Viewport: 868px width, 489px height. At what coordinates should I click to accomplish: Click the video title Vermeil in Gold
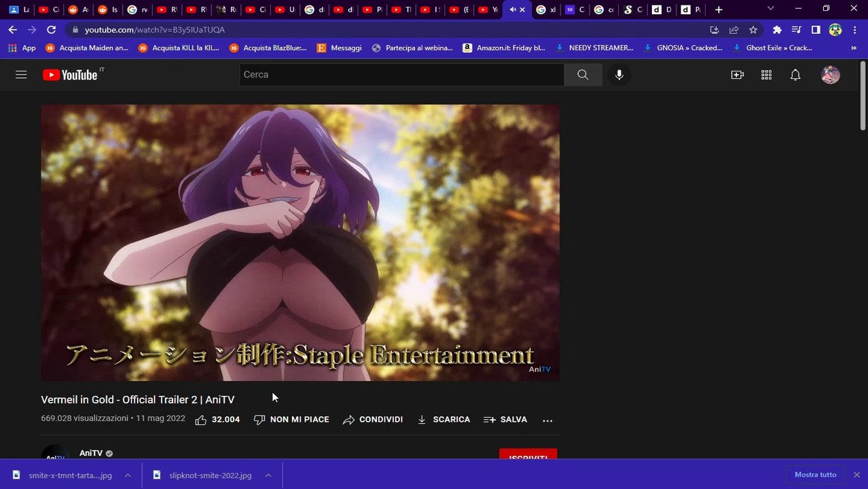coord(138,399)
